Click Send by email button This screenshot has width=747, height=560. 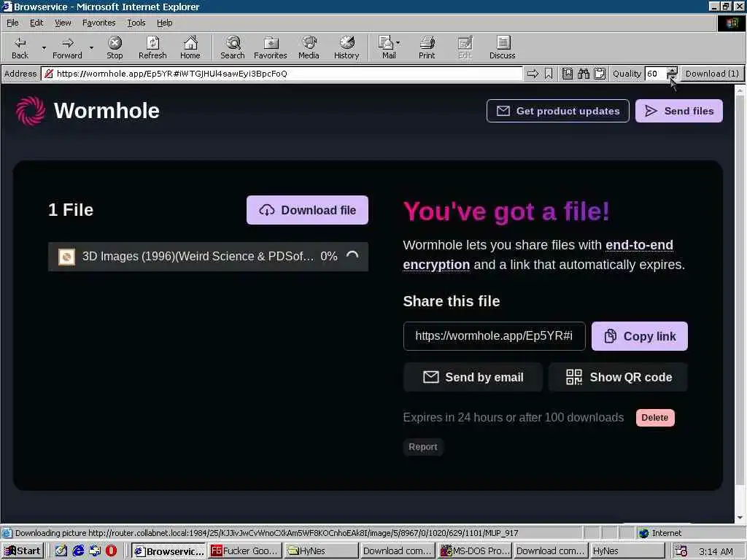pos(473,377)
